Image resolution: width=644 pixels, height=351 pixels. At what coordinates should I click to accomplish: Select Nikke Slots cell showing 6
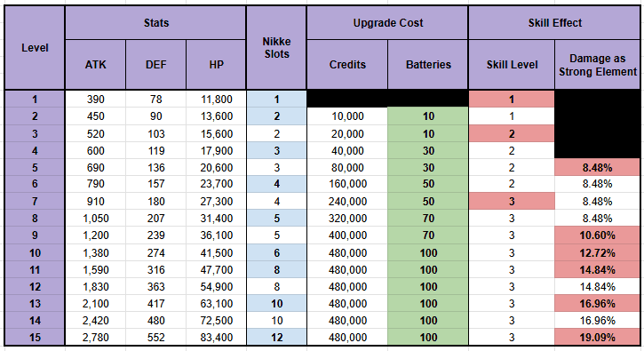(x=276, y=252)
